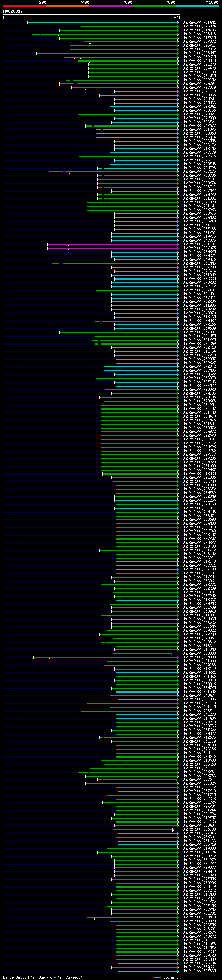
Task: Select the AV628357 query title
Action: [x=13, y=11]
